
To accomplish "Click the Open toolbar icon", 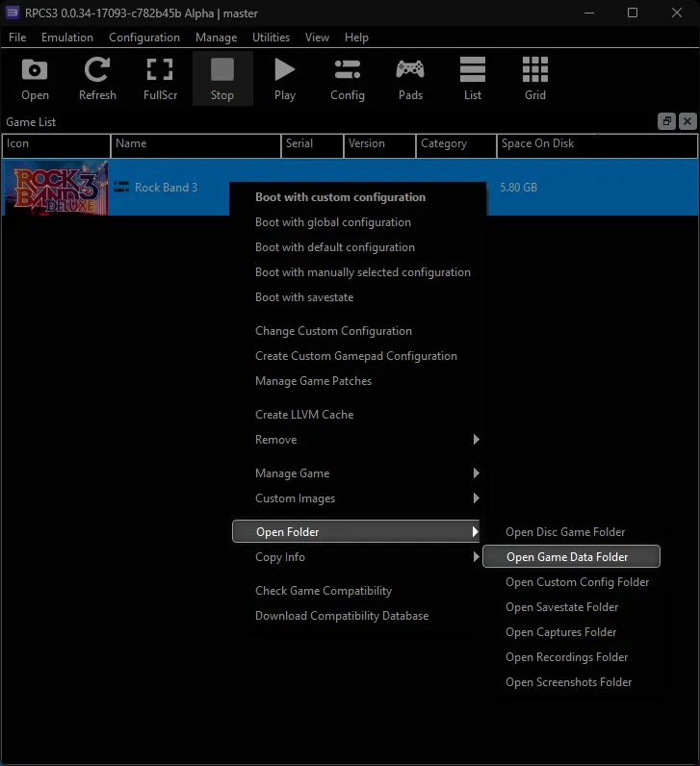I will point(35,79).
